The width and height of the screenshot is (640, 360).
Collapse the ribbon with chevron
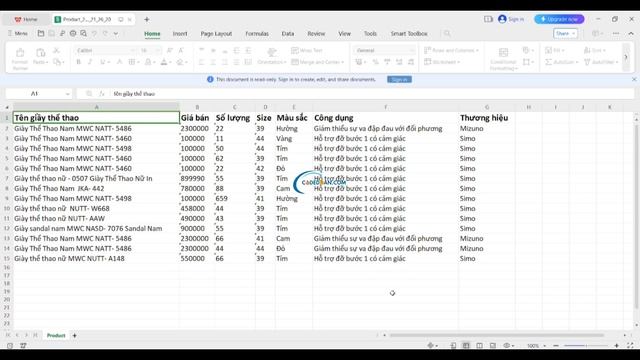click(631, 33)
